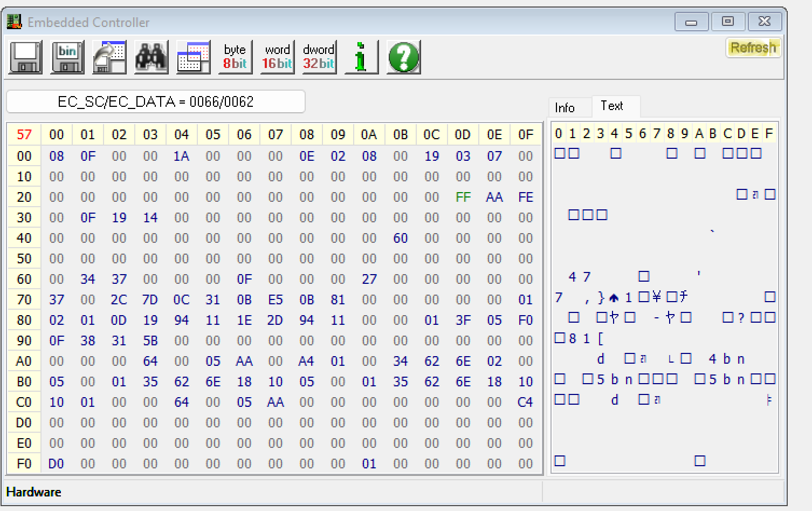Click cell 1A in row 00

tap(182, 156)
